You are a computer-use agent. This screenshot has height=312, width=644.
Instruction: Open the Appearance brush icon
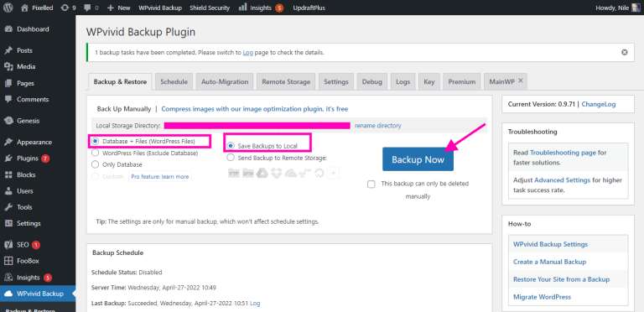pyautogui.click(x=8, y=142)
